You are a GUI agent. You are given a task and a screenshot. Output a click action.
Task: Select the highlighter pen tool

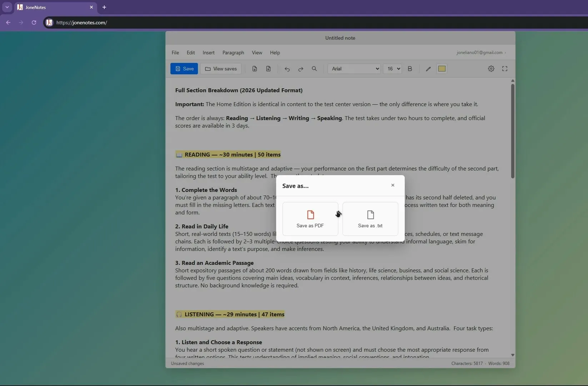tap(428, 69)
